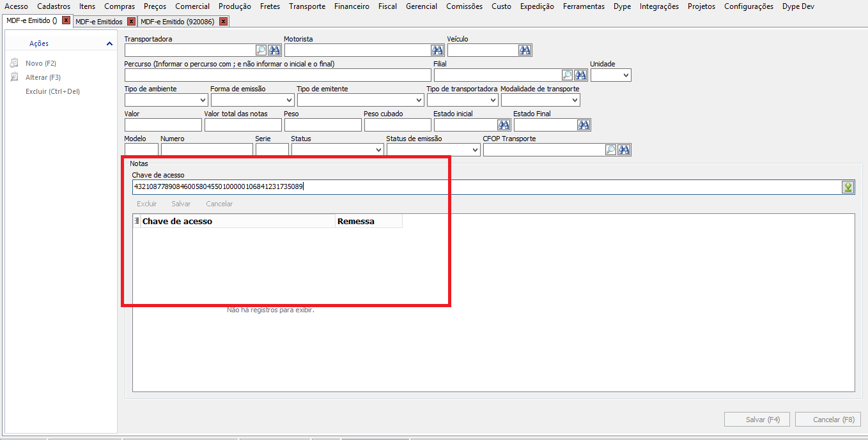Image resolution: width=868 pixels, height=440 pixels.
Task: Open Unidade dropdown
Action: [x=626, y=75]
